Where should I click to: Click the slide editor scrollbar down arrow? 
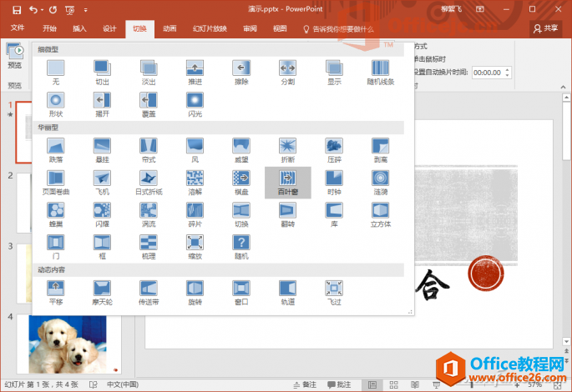(x=566, y=341)
